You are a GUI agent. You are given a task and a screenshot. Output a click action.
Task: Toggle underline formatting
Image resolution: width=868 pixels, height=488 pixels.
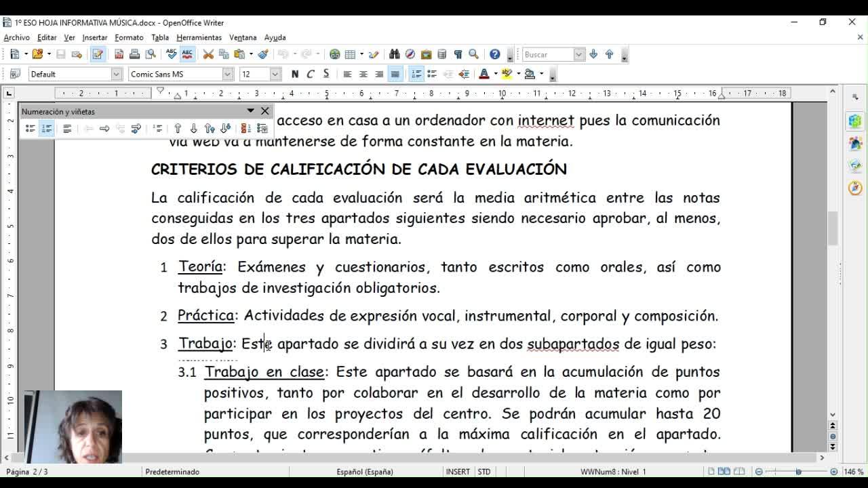[x=326, y=74]
